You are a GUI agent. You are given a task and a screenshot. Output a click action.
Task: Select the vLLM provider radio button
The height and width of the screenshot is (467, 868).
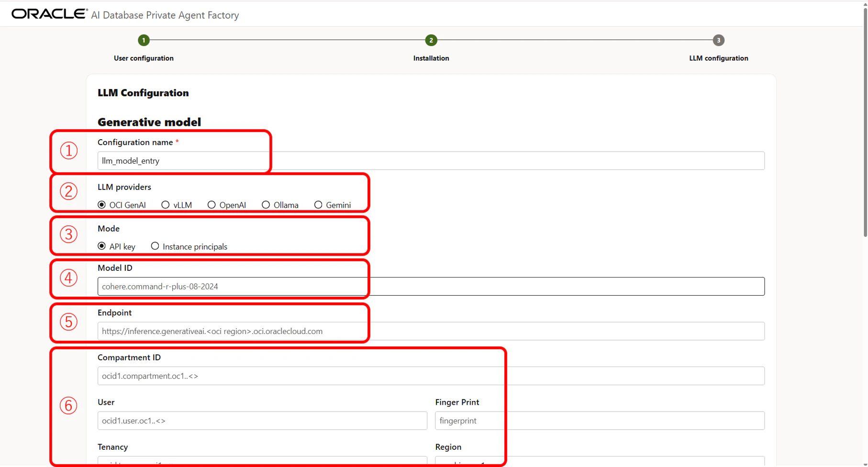pos(166,205)
